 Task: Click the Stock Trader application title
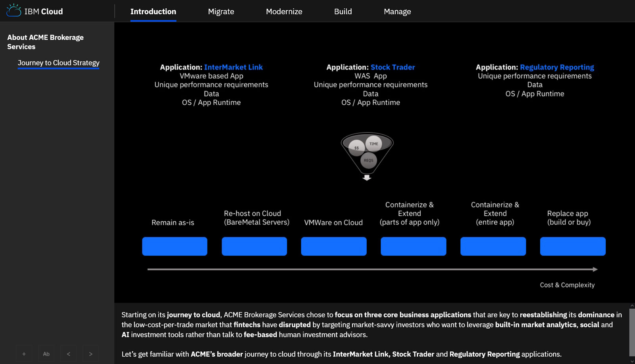393,67
